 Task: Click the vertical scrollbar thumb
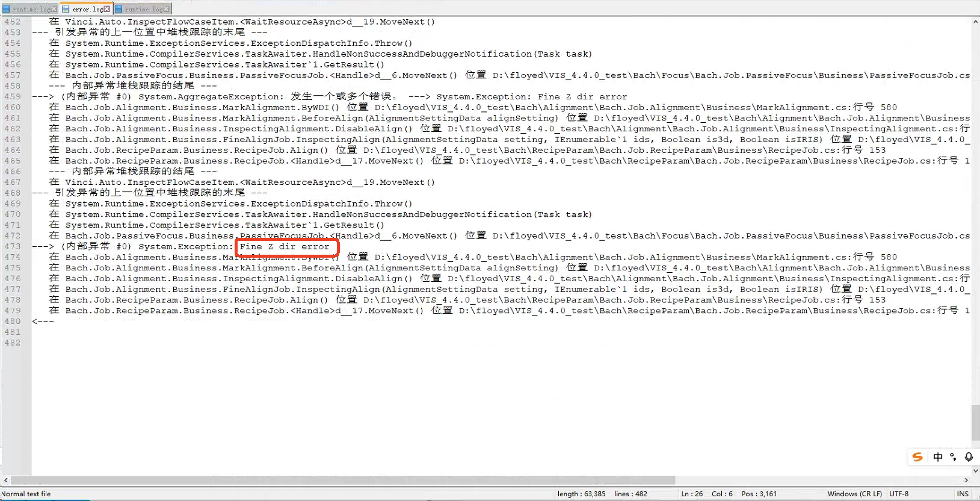pos(975,423)
